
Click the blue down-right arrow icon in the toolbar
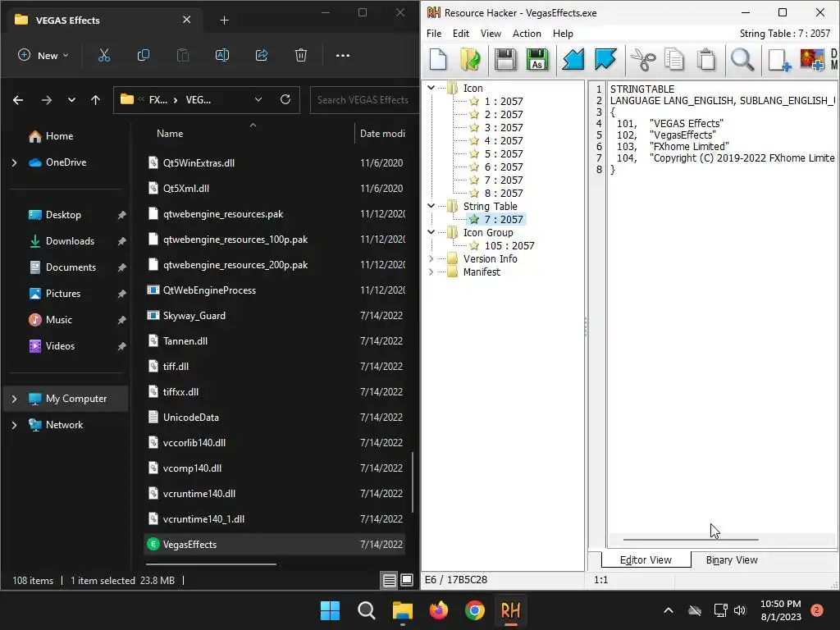click(605, 59)
